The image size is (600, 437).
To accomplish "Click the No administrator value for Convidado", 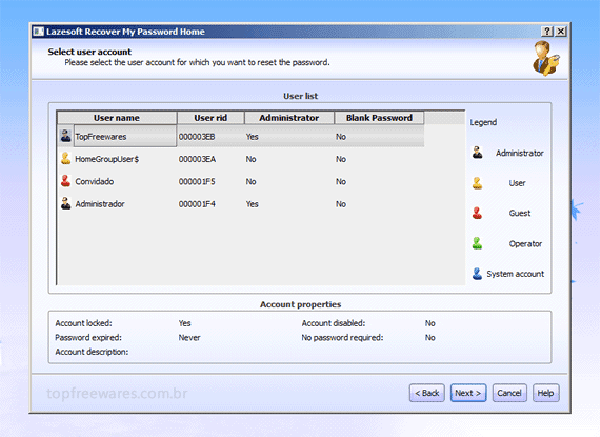I will (x=251, y=181).
